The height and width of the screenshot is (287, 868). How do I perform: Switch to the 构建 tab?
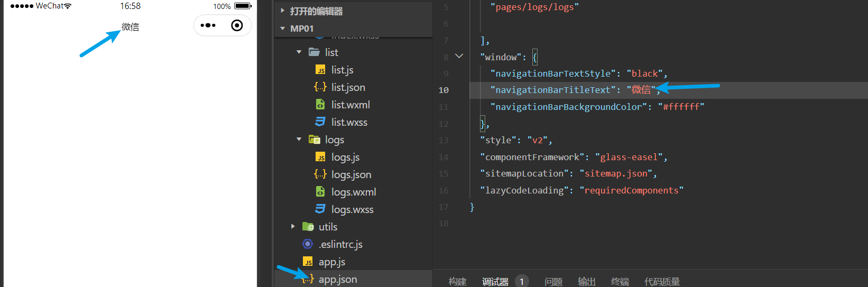tap(458, 282)
